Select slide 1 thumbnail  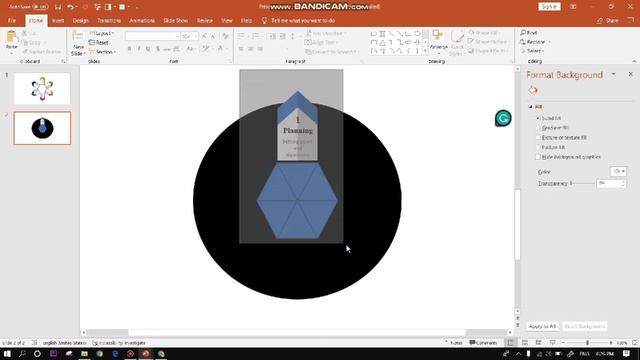(x=42, y=89)
